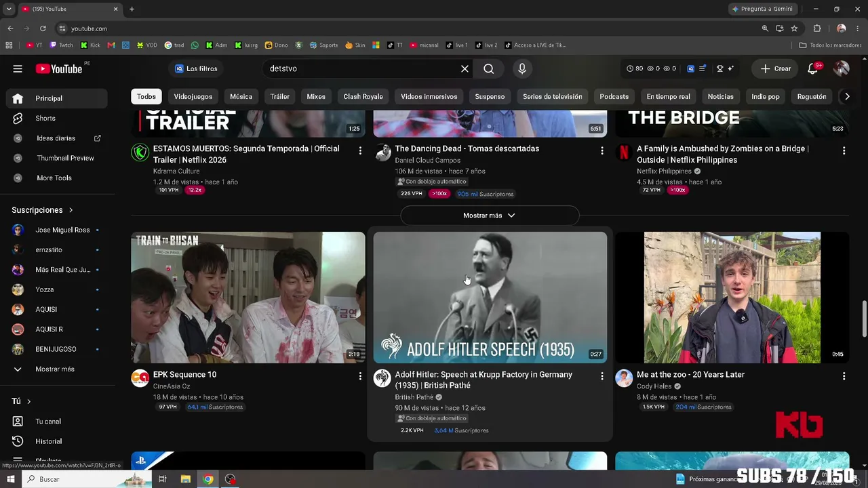Open File Explorer from the taskbar

click(x=185, y=479)
